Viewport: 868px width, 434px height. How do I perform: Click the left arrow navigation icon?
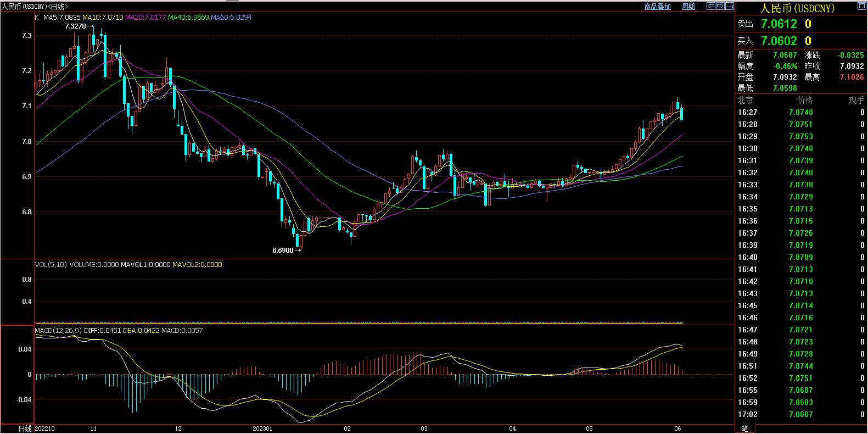point(710,7)
